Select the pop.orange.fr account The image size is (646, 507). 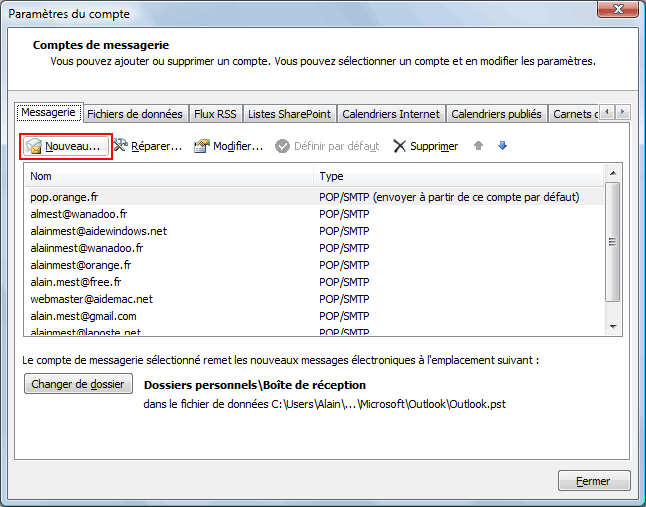[x=314, y=197]
